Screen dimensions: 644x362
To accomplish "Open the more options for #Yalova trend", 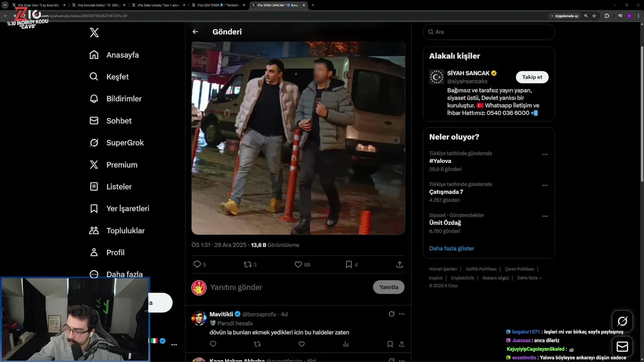I will [x=545, y=154].
